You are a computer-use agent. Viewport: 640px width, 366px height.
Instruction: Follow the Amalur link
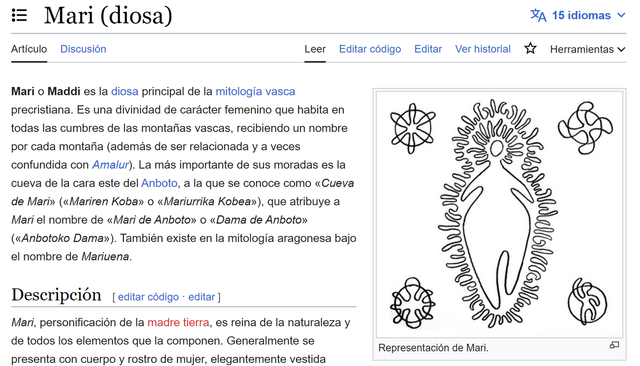tap(110, 165)
